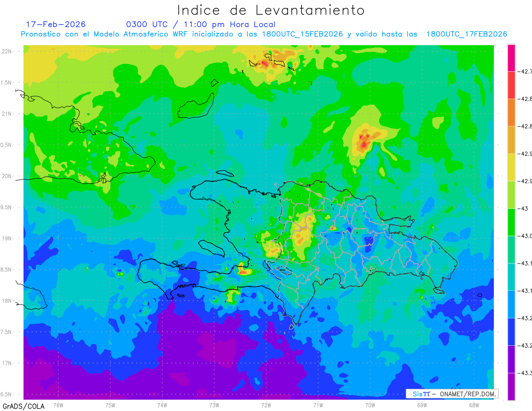This screenshot has width=532, height=411.
Task: Click longitude label '73W'
Action: pyautogui.click(x=214, y=405)
